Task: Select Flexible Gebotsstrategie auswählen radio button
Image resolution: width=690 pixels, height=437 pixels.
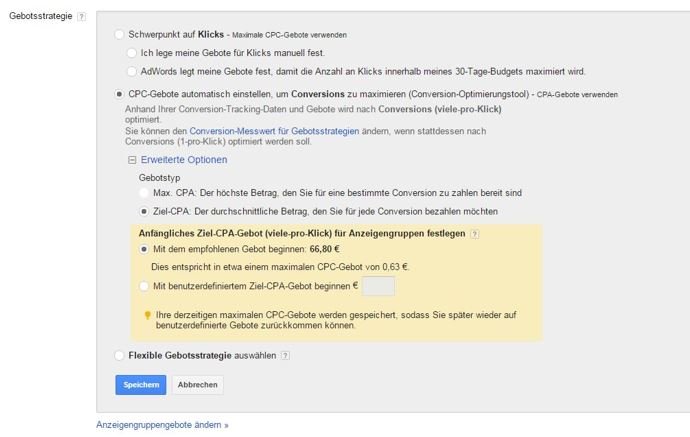Action: click(119, 356)
